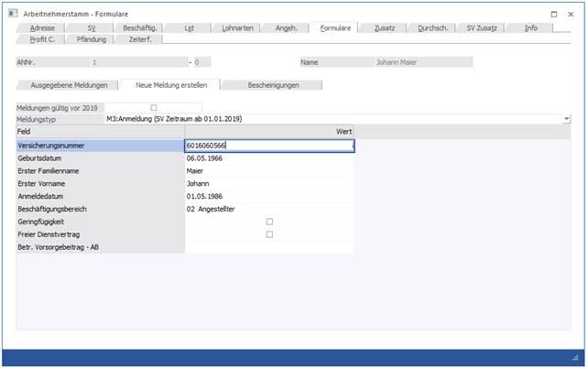The width and height of the screenshot is (588, 369).
Task: Open the Profit C. tab
Action: pyautogui.click(x=44, y=39)
